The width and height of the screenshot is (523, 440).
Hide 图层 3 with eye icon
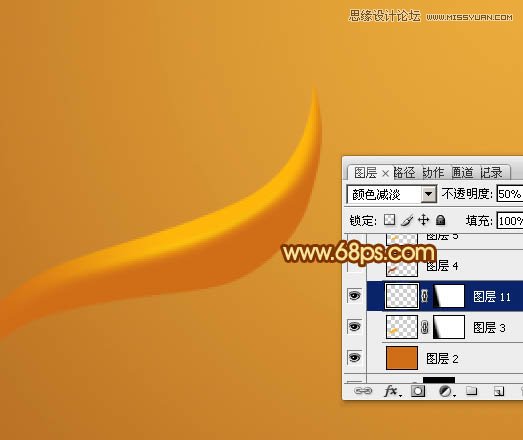click(355, 326)
